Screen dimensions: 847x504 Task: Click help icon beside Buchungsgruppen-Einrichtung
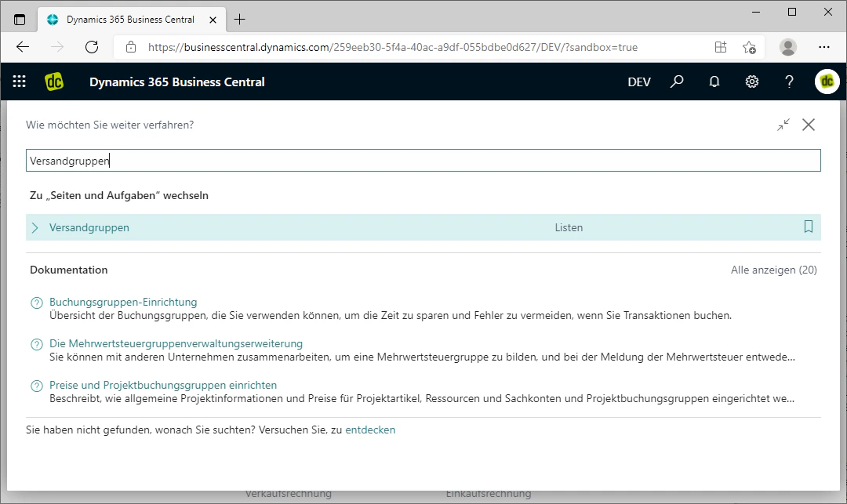point(37,303)
